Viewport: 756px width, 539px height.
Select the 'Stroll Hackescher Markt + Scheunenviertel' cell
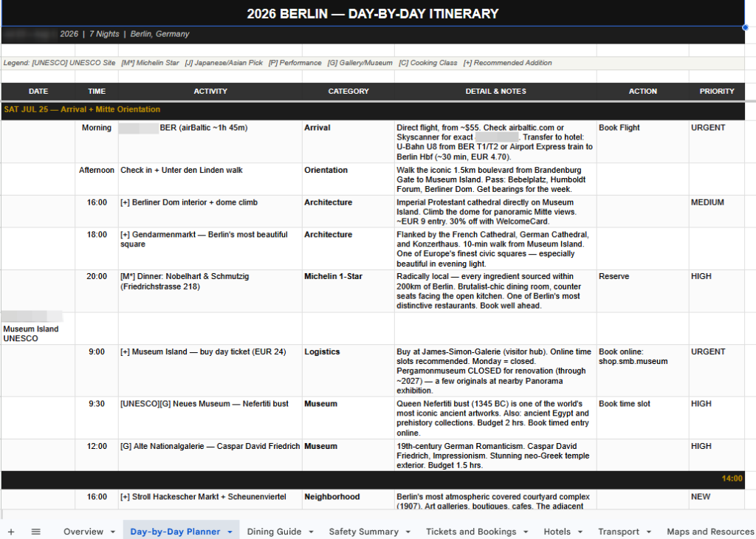pyautogui.click(x=210, y=499)
